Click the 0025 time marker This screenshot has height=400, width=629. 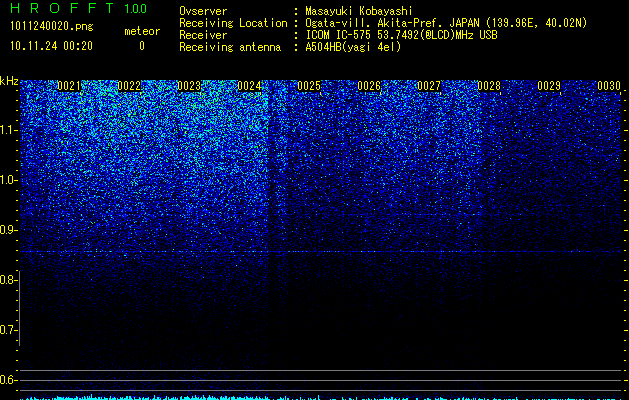point(309,86)
